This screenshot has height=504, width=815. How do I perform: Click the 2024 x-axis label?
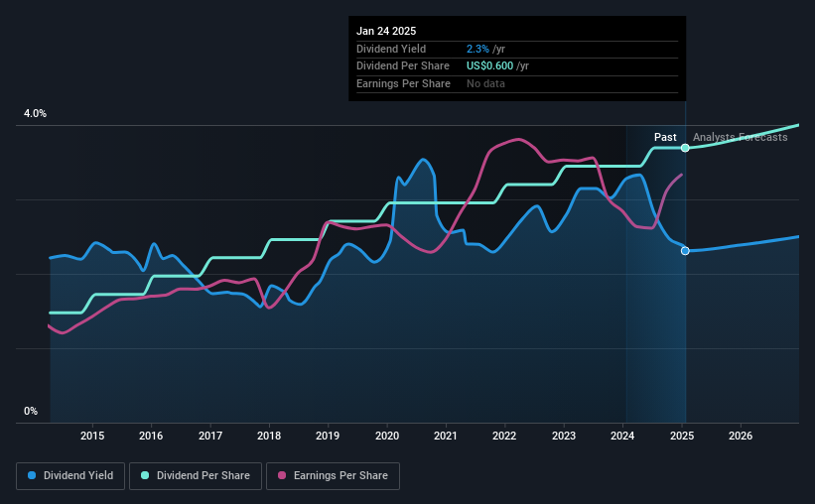click(x=622, y=436)
